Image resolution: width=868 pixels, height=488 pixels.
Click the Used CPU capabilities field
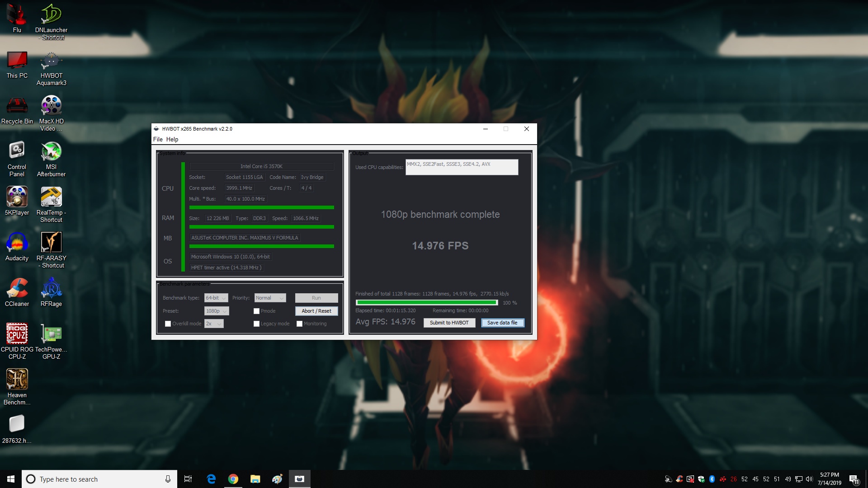tap(462, 167)
